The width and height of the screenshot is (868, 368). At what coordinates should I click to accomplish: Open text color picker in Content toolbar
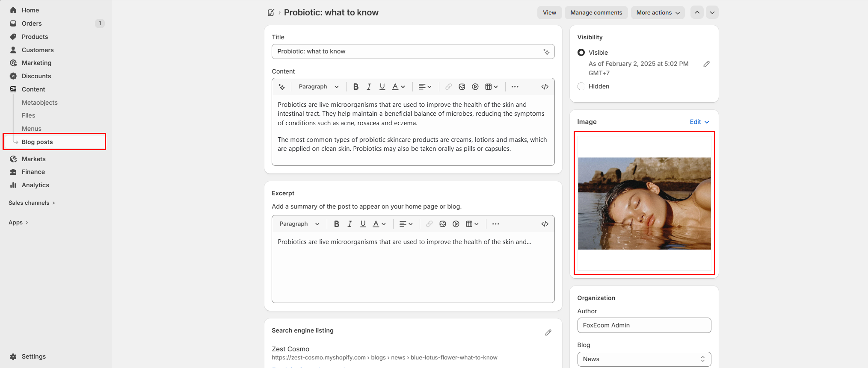click(398, 87)
